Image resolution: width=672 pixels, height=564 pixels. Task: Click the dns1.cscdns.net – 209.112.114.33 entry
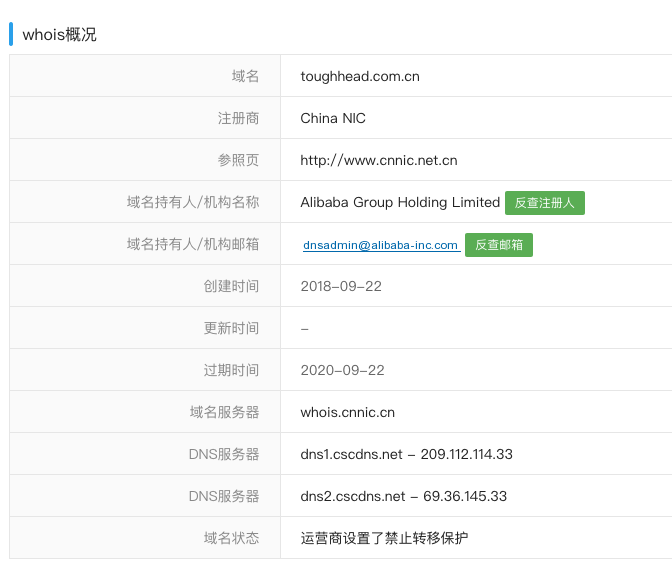[x=406, y=454]
